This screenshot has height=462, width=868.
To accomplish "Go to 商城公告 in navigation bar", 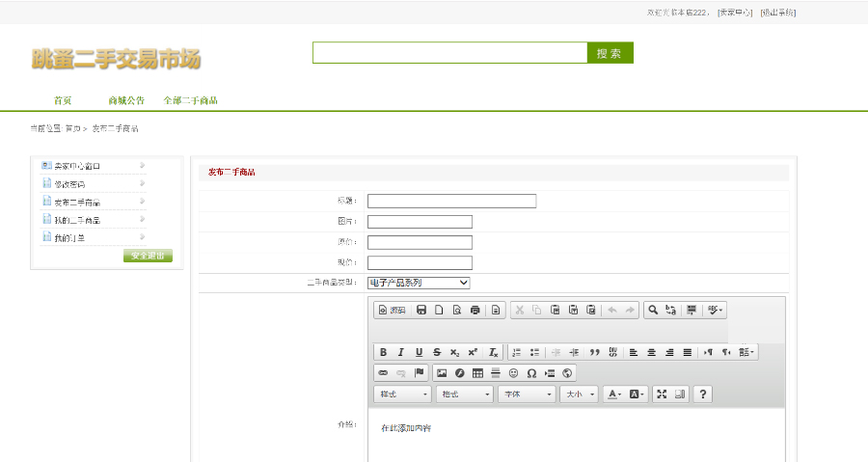I will [126, 100].
